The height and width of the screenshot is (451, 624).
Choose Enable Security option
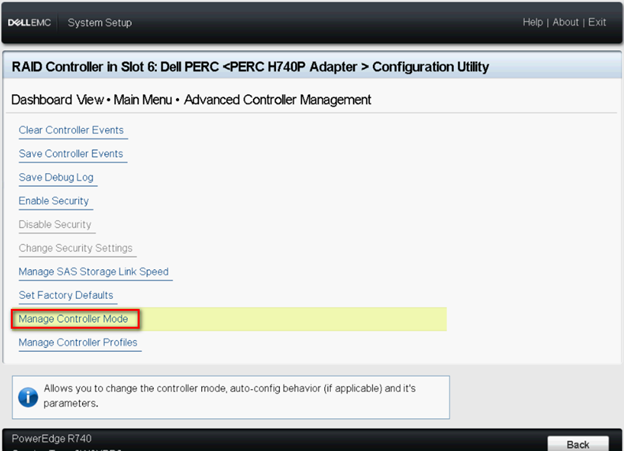click(54, 201)
